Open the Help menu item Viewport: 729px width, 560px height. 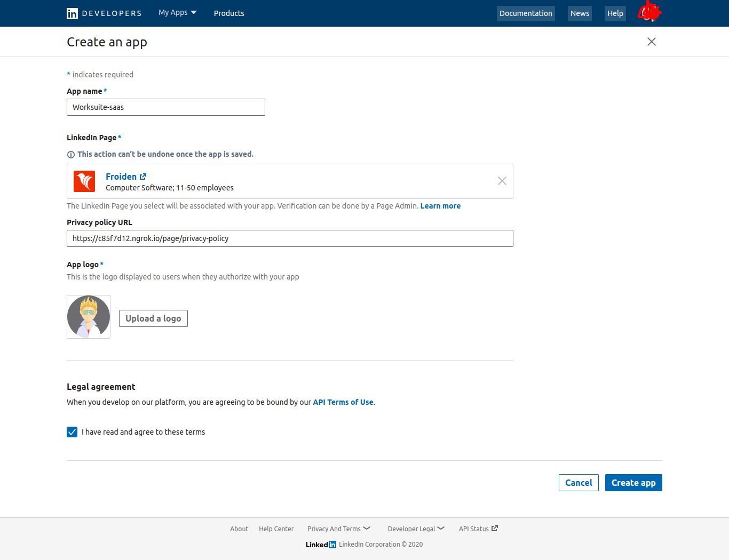click(x=615, y=13)
